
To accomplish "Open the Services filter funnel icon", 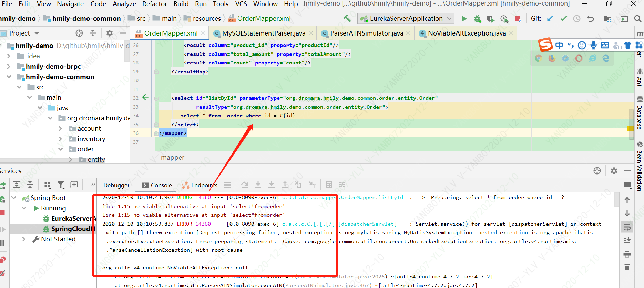I will click(61, 185).
